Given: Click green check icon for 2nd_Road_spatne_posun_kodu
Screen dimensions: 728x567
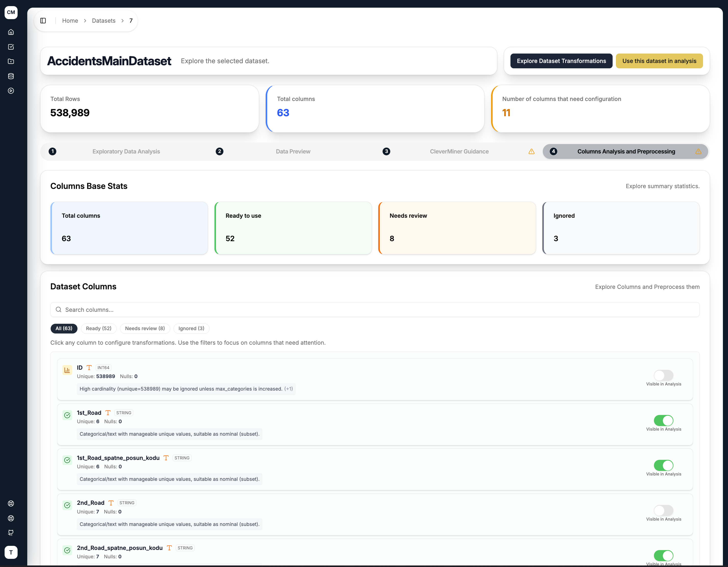Looking at the screenshot, I should pyautogui.click(x=67, y=550).
